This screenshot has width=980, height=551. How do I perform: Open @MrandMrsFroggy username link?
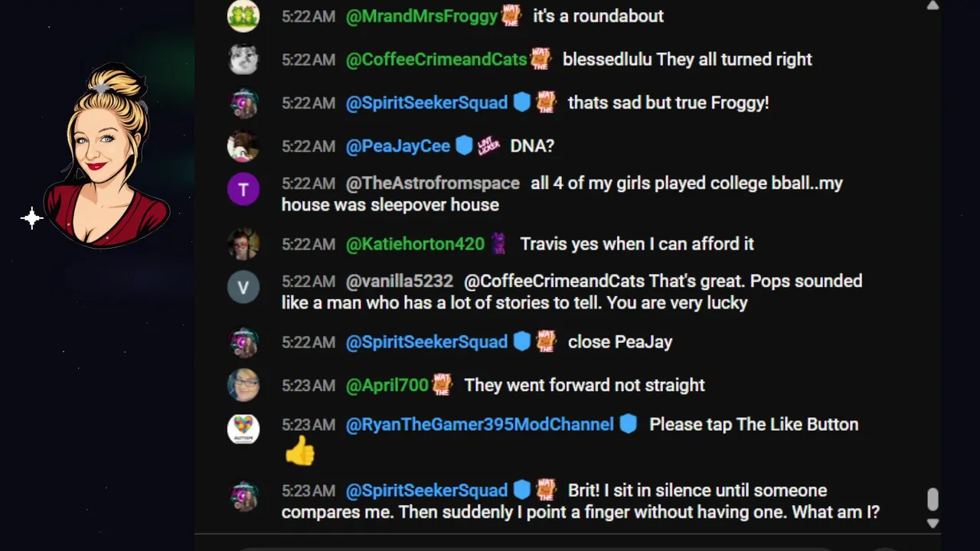(422, 16)
